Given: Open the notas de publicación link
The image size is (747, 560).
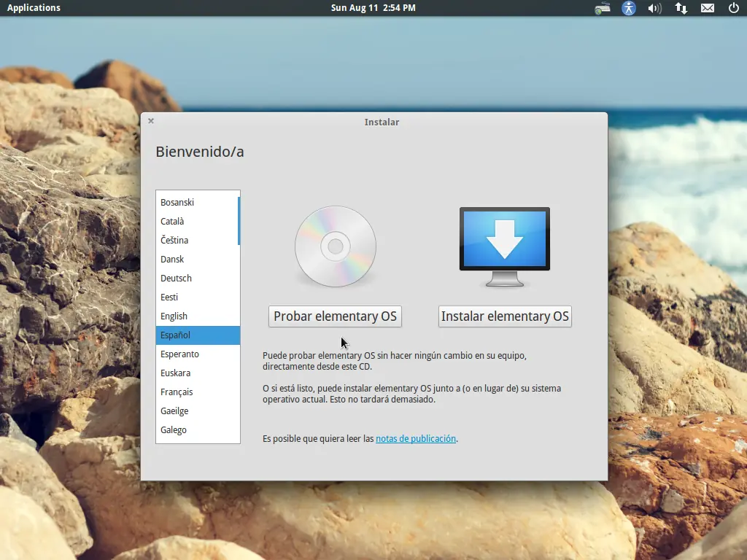Looking at the screenshot, I should click(415, 438).
